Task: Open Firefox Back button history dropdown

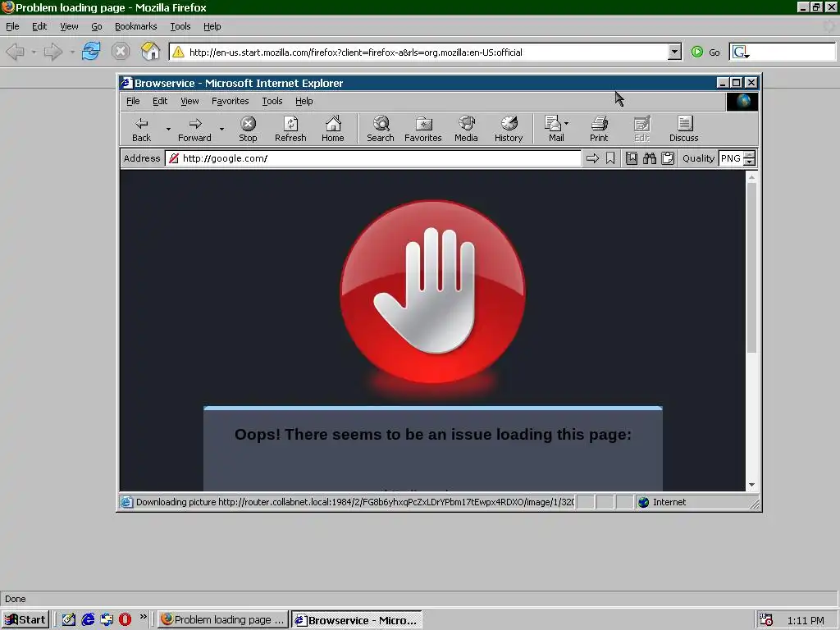Action: (x=33, y=52)
